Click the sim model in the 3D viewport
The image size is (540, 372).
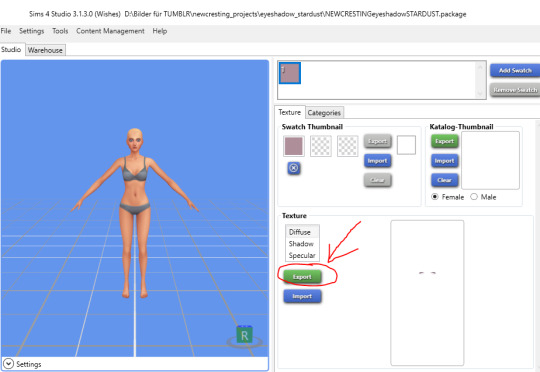tap(135, 213)
